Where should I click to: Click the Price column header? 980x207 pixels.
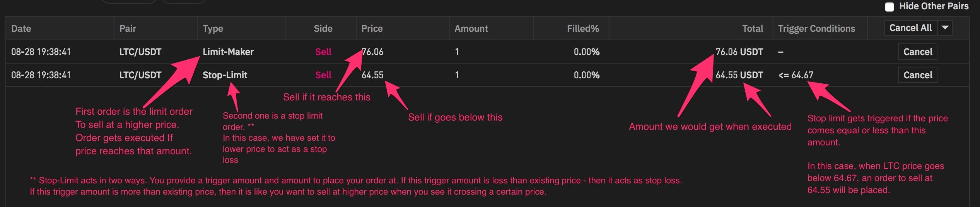[372, 28]
